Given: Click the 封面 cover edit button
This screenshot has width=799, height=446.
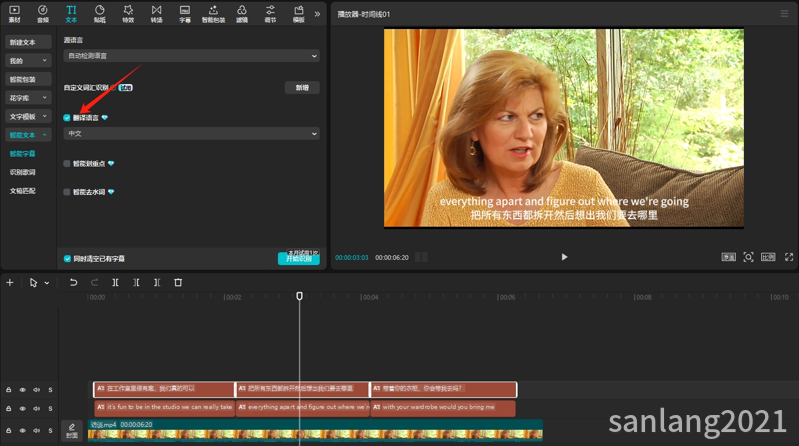Looking at the screenshot, I should click(72, 431).
